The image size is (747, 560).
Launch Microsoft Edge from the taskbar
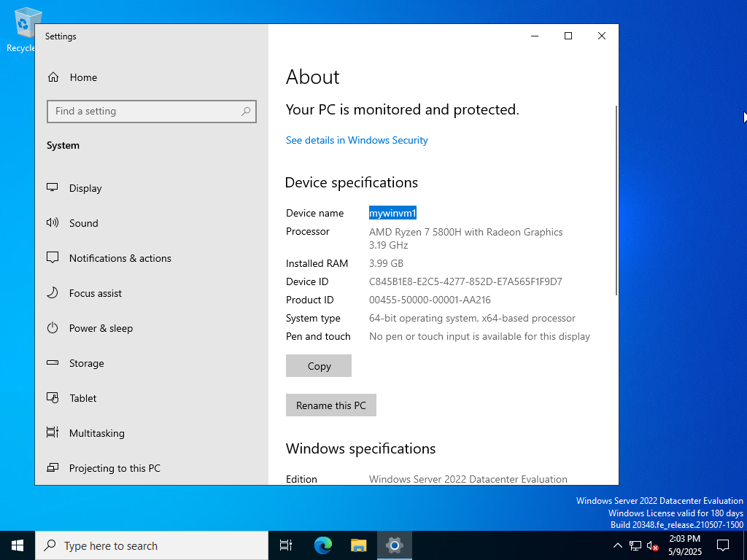[322, 545]
